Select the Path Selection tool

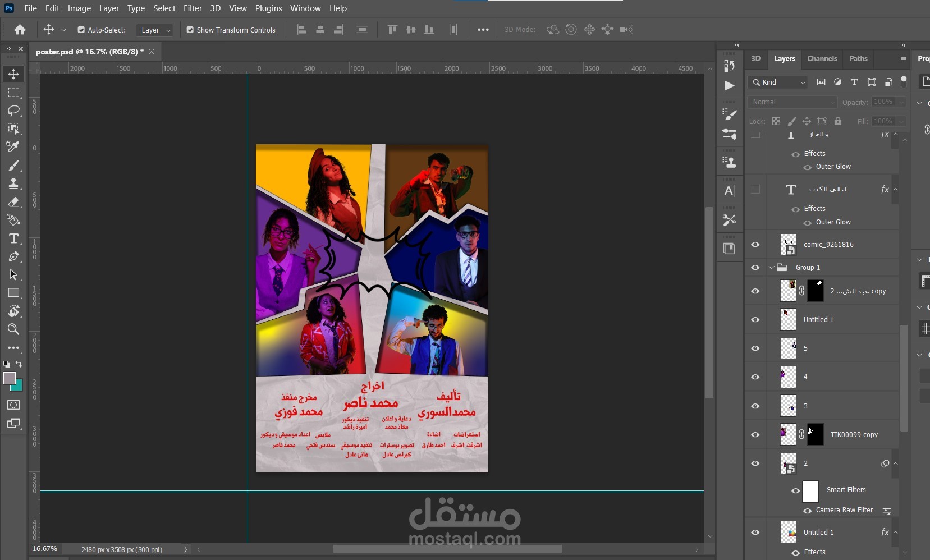tap(13, 274)
